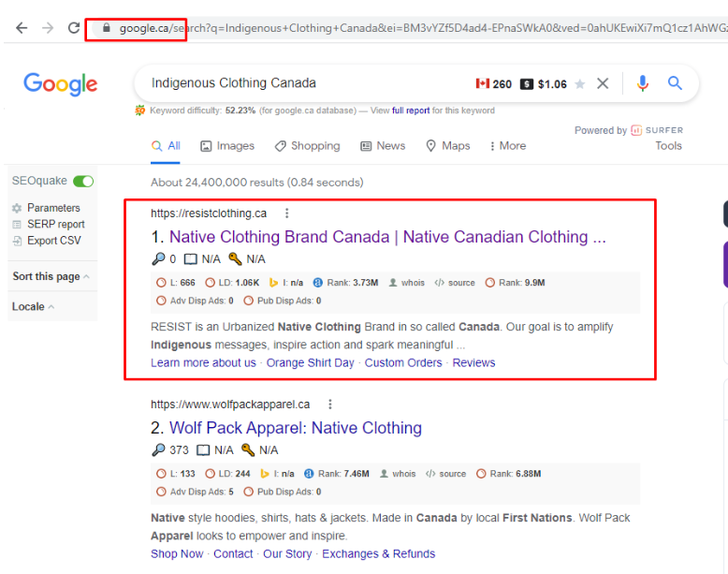Click the magnifier metric icon for result 1
728x574 pixels.
[158, 258]
